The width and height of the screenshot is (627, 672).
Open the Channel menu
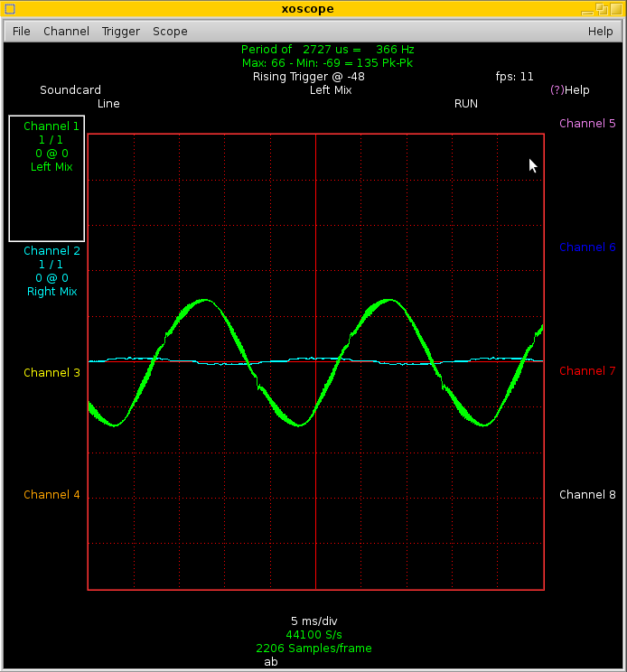tap(67, 32)
